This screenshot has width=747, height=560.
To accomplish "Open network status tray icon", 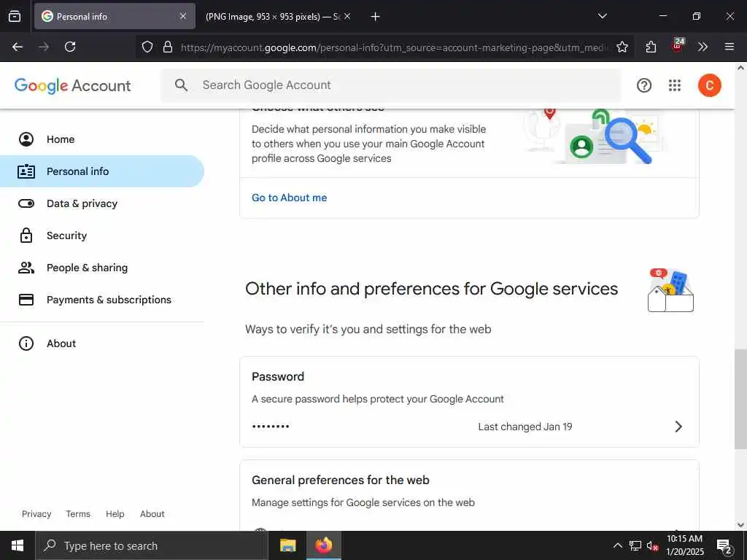I will pyautogui.click(x=635, y=545).
